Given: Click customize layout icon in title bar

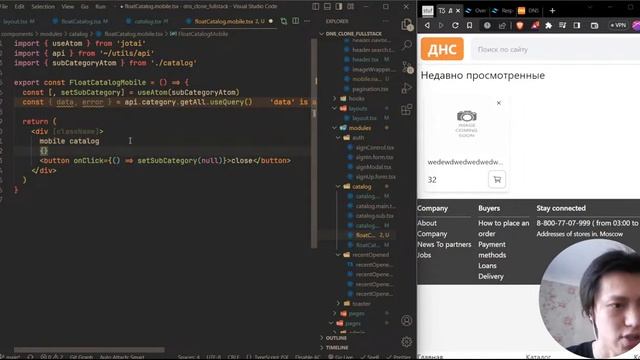Looking at the screenshot, I should pyautogui.click(x=351, y=7).
